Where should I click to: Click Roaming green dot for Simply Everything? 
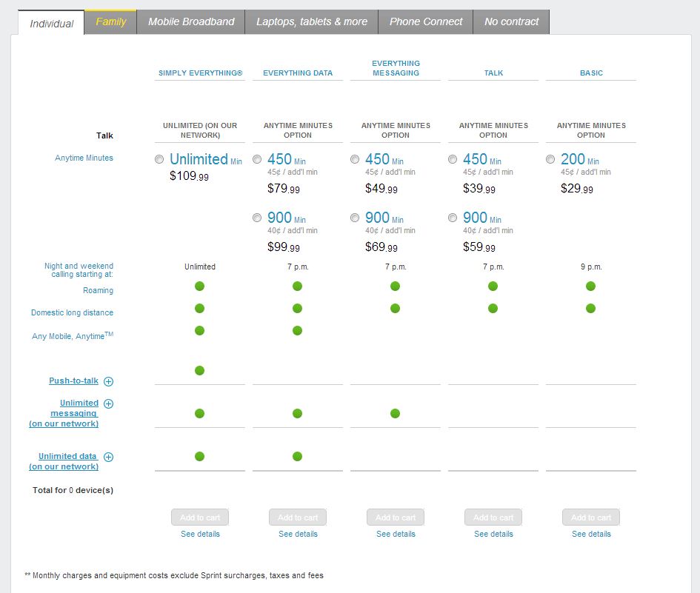(199, 286)
